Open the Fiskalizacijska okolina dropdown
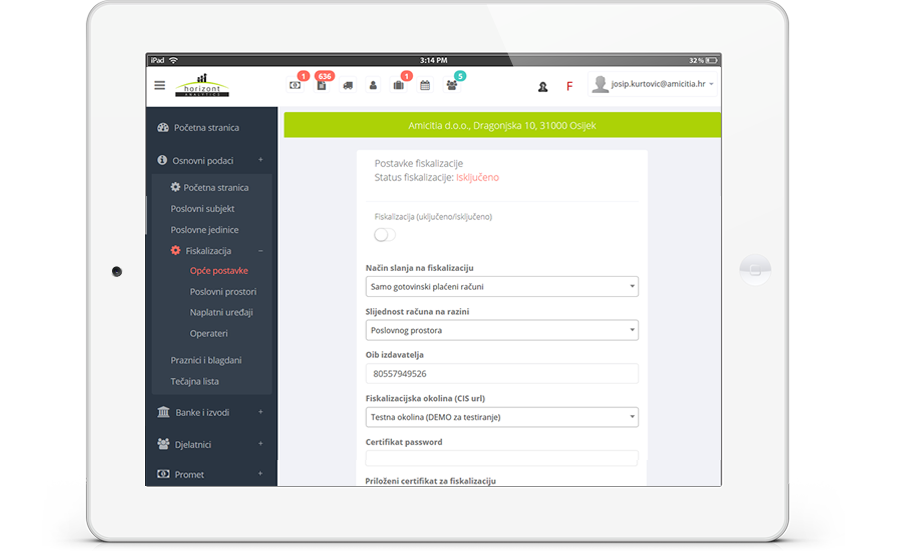 coord(501,417)
